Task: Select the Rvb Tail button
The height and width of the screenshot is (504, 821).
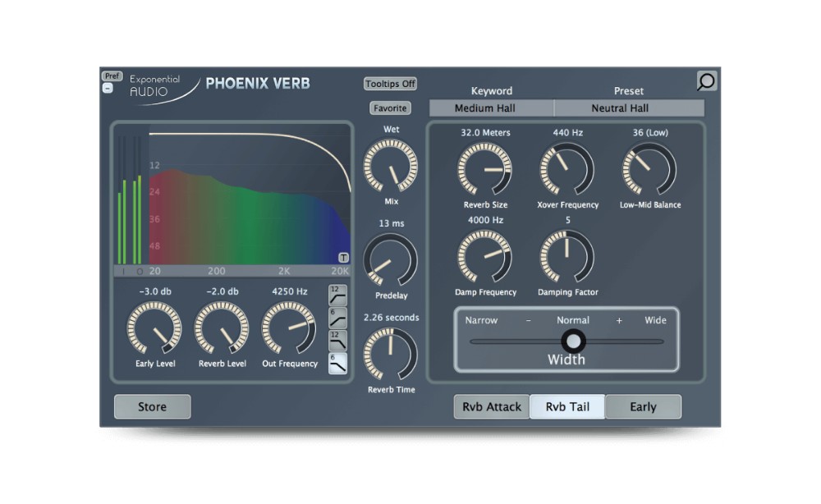Action: pos(567,407)
